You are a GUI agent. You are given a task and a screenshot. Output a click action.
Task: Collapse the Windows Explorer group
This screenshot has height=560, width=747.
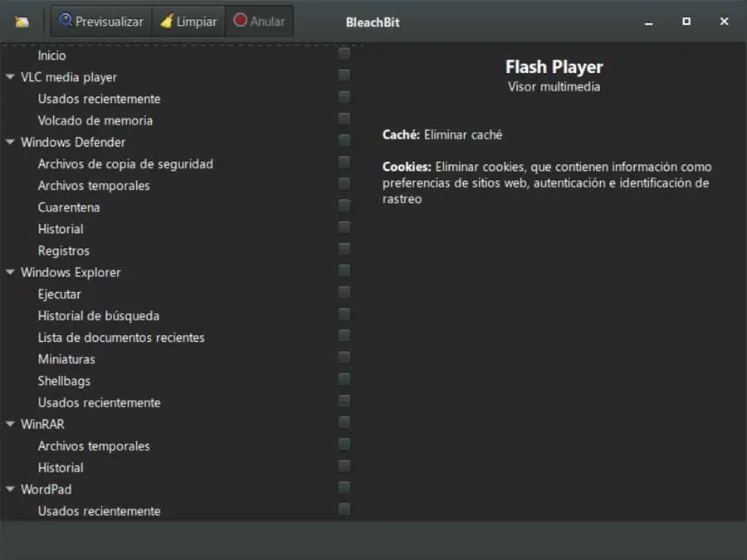pyautogui.click(x=10, y=272)
